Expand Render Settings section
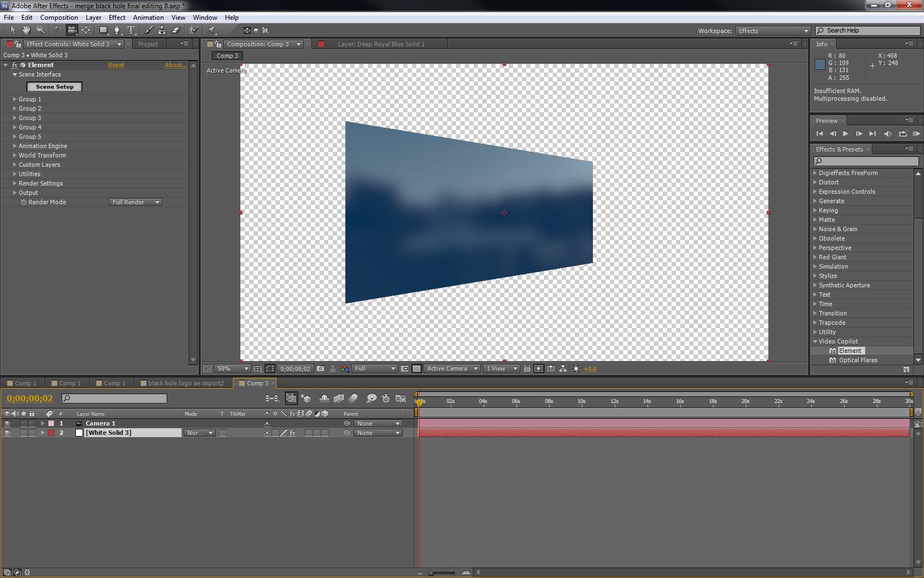This screenshot has width=924, height=578. coord(14,183)
